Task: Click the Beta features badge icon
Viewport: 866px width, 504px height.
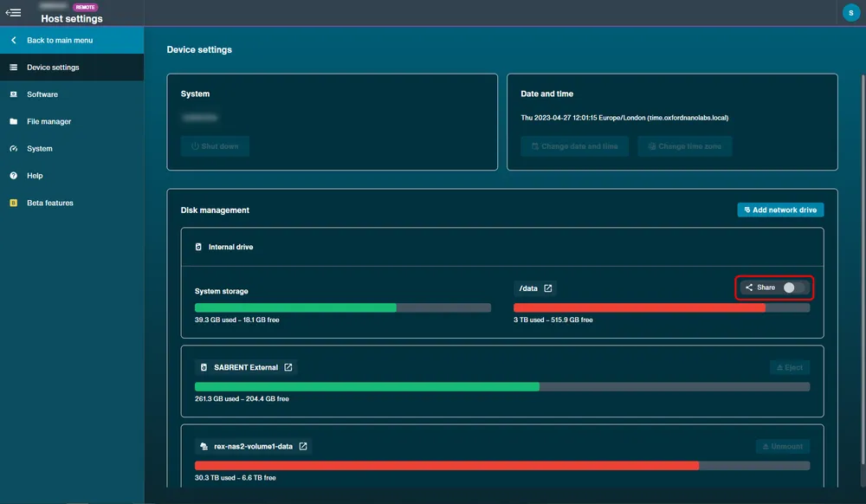Action: click(13, 203)
